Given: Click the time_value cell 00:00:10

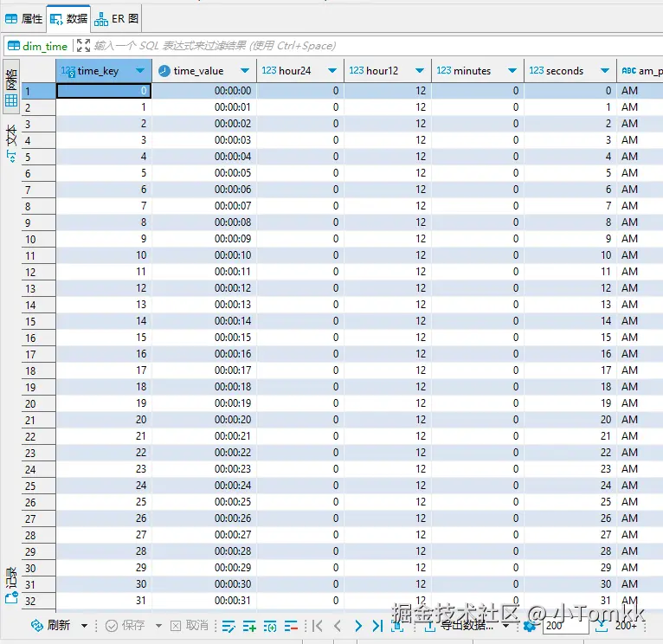Looking at the screenshot, I should pyautogui.click(x=204, y=255).
